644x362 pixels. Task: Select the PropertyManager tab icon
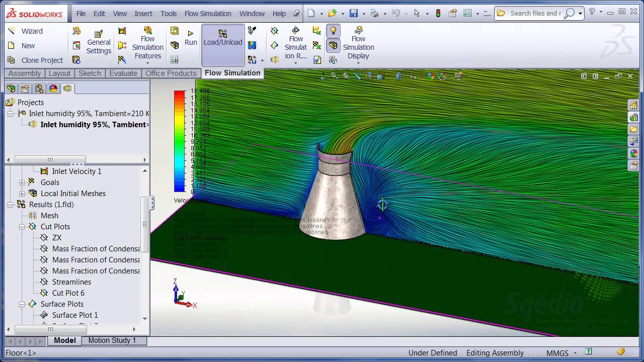click(25, 88)
